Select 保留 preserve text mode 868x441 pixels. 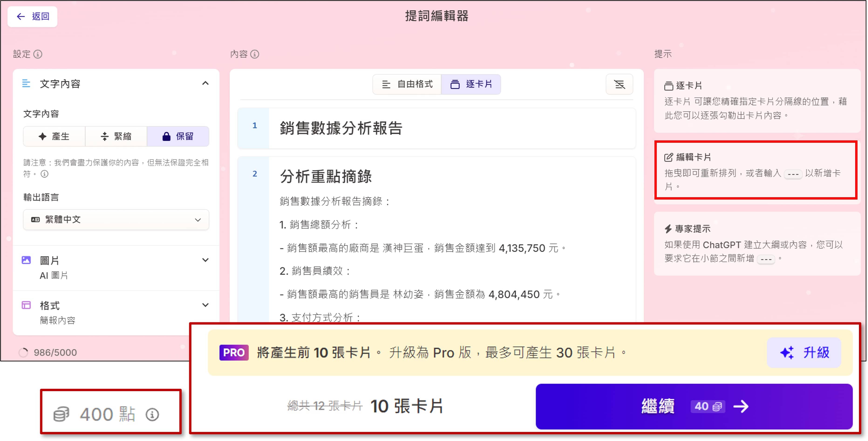[x=178, y=136]
